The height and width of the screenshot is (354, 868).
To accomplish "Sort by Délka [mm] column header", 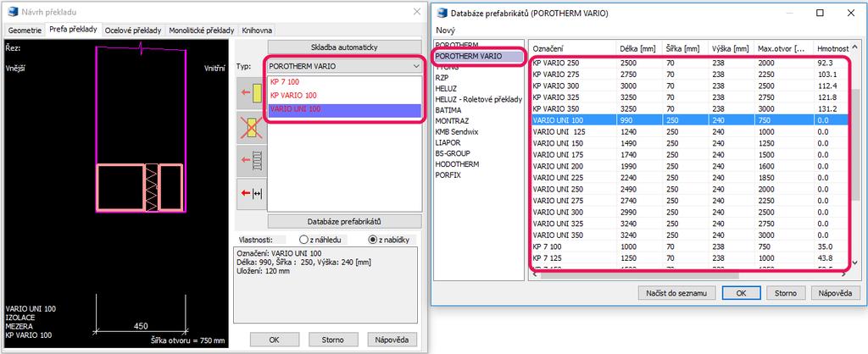I will tap(639, 48).
